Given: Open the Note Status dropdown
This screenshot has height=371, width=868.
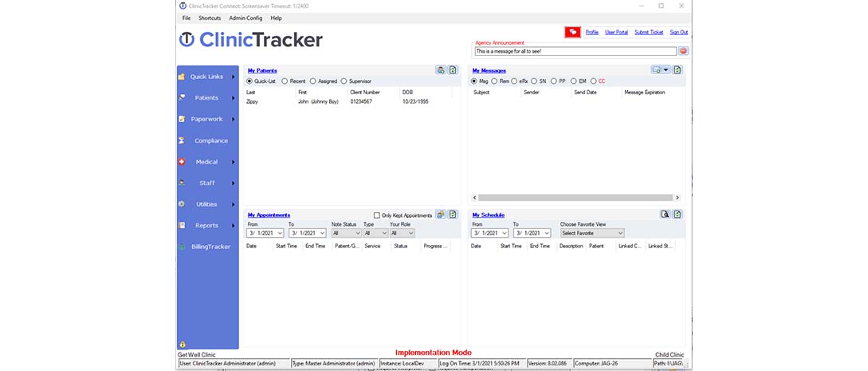Looking at the screenshot, I should coord(345,233).
